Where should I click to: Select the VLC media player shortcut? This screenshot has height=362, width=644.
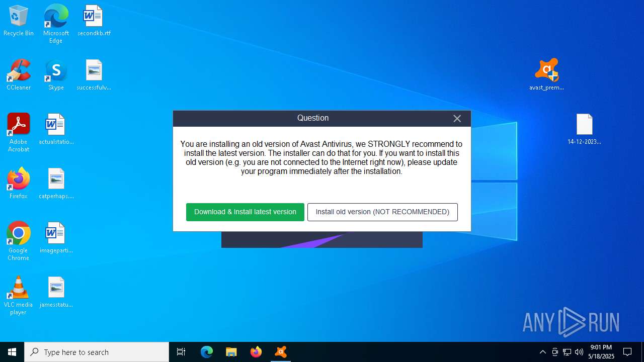tap(19, 296)
